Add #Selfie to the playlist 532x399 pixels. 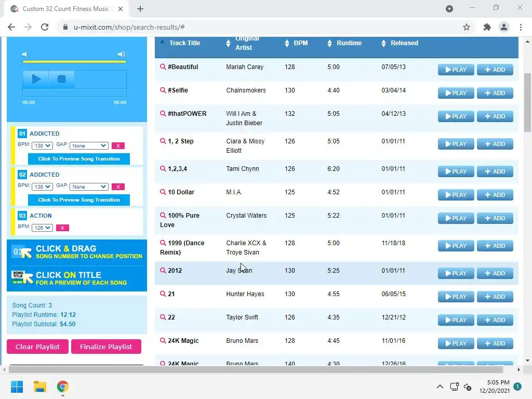(x=495, y=93)
